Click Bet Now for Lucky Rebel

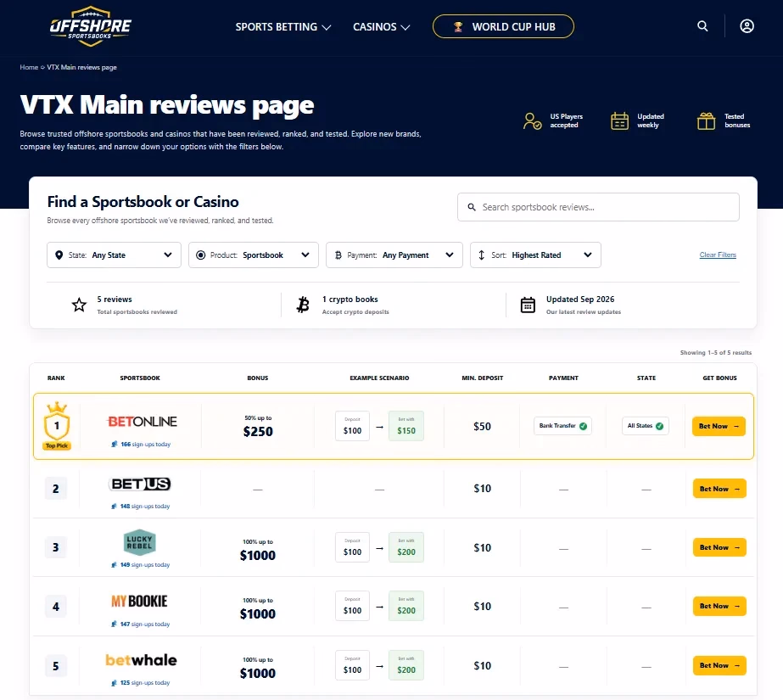coord(719,547)
